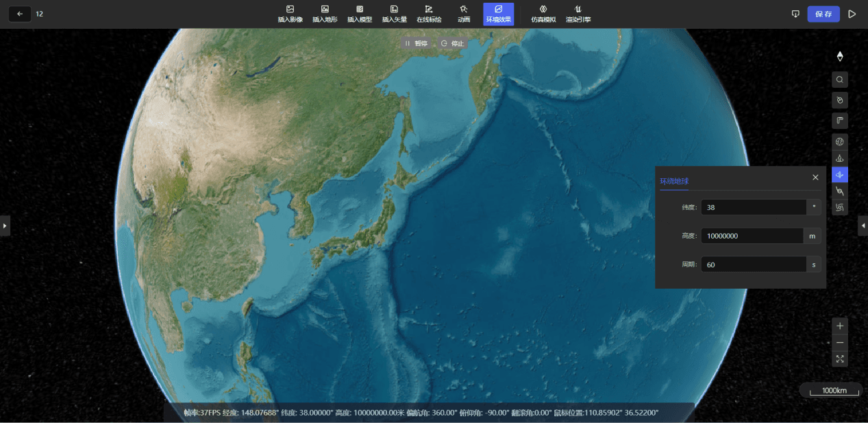Screen dimensions: 868x423
Task: Click the fullscreen expand icon
Action: pos(840,359)
